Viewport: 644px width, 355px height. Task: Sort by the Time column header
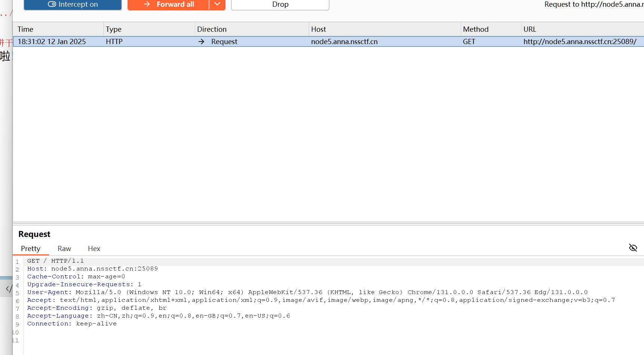tap(25, 29)
